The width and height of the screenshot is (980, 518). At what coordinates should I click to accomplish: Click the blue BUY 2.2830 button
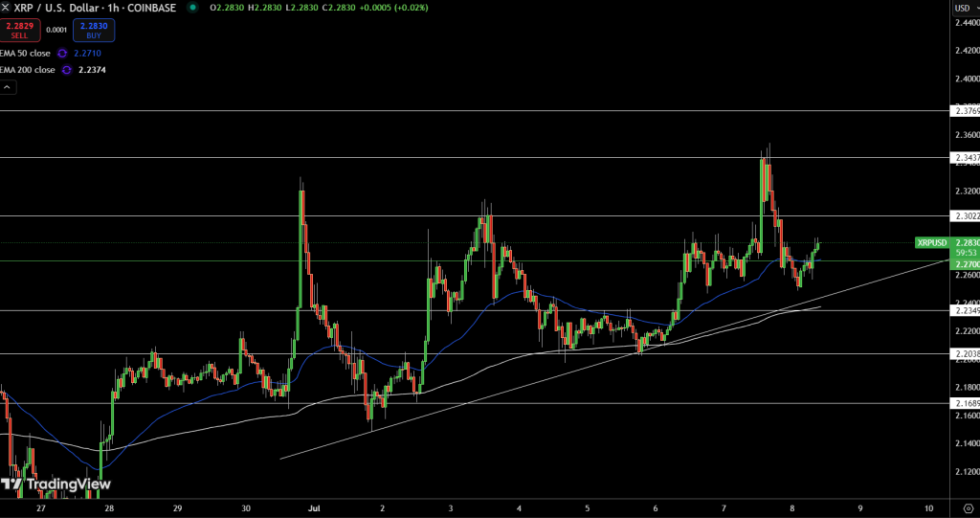point(94,30)
